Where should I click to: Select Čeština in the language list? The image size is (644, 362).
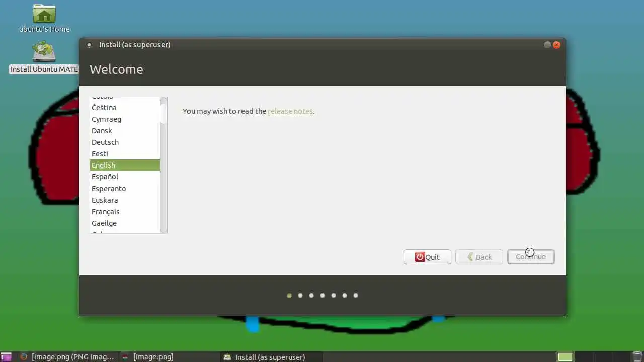pyautogui.click(x=125, y=108)
